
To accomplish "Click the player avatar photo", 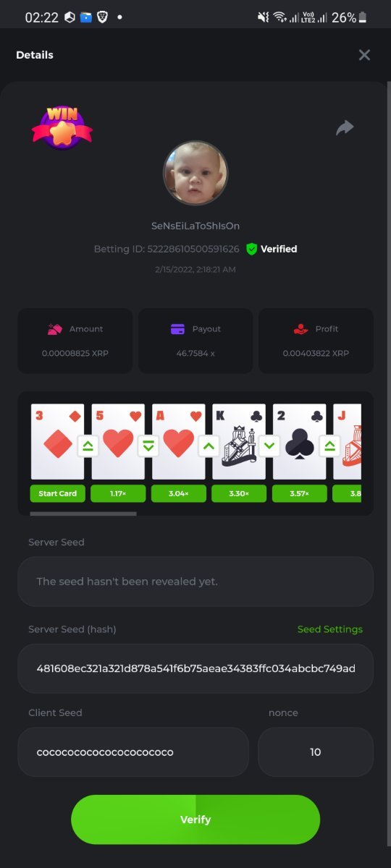I will [195, 173].
